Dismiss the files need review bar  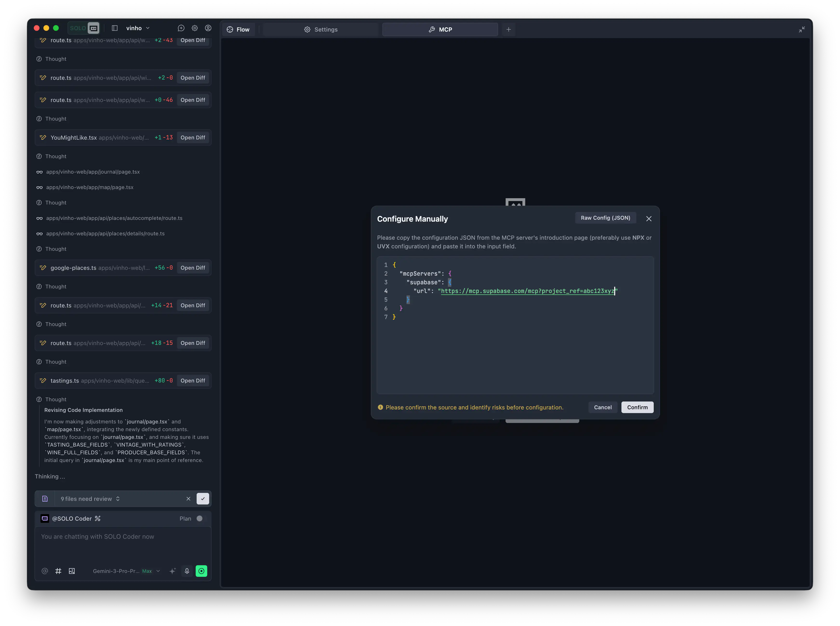[188, 499]
